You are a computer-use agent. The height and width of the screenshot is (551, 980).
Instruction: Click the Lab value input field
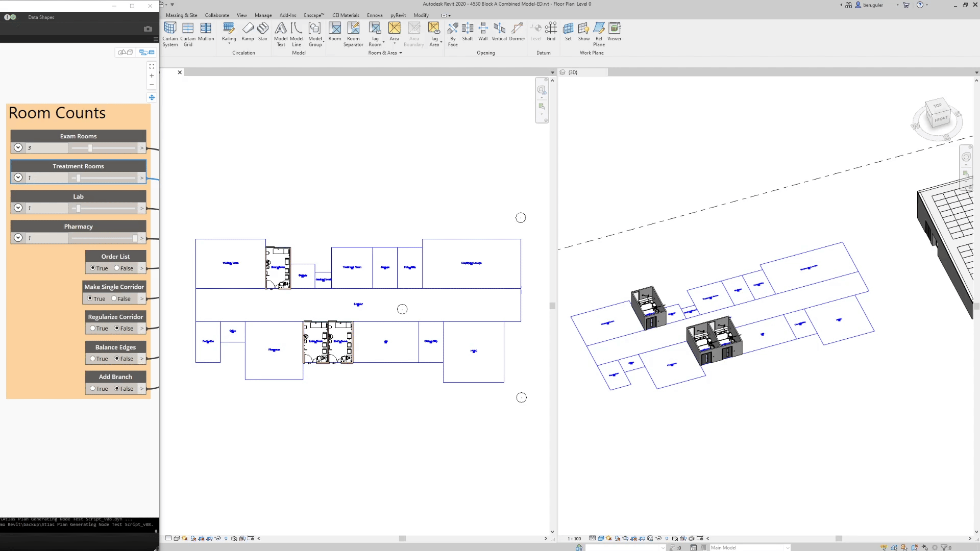click(x=47, y=208)
